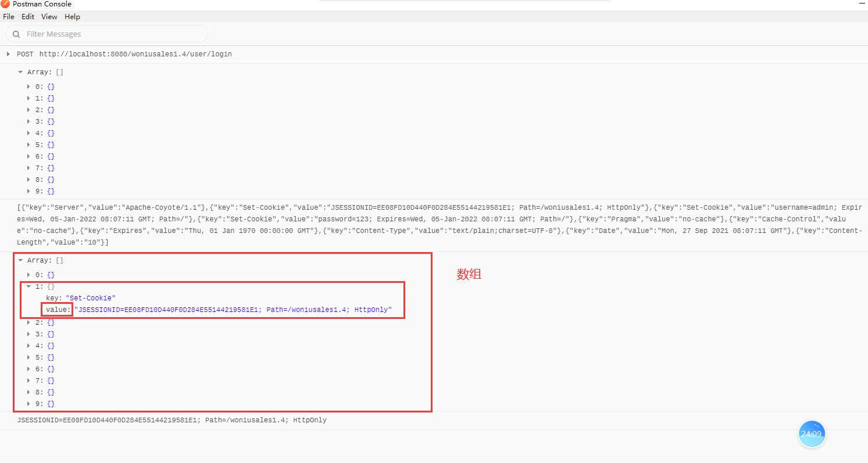Expand item 4 of the Array after JSON text
This screenshot has width=868, height=463.
(x=28, y=346)
